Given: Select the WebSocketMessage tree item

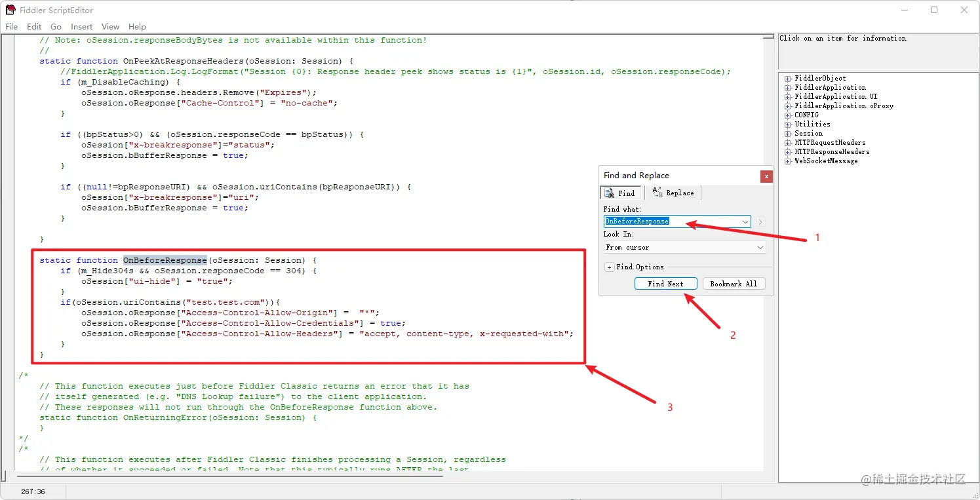Looking at the screenshot, I should click(x=826, y=161).
